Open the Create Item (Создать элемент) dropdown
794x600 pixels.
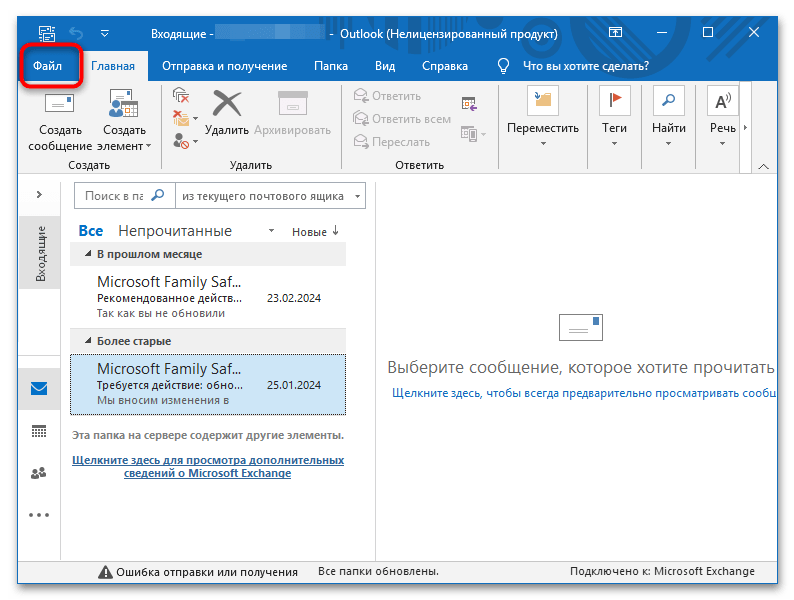pyautogui.click(x=125, y=138)
